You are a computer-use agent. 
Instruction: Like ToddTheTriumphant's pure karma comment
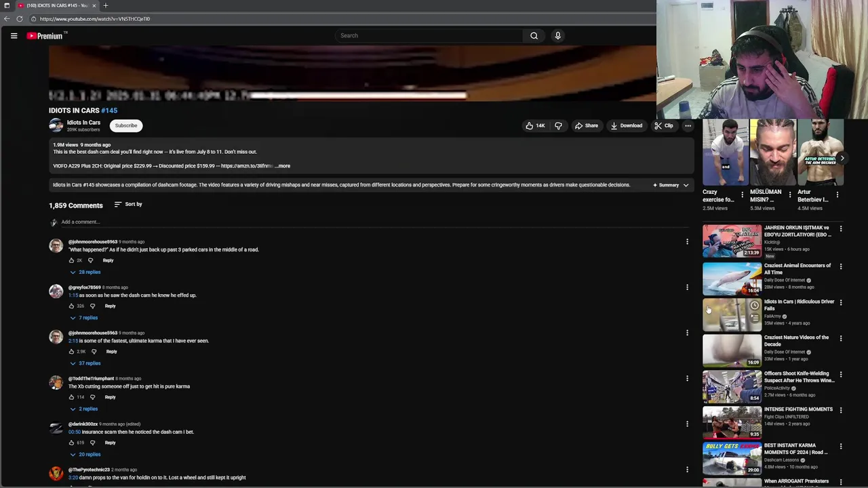71,397
